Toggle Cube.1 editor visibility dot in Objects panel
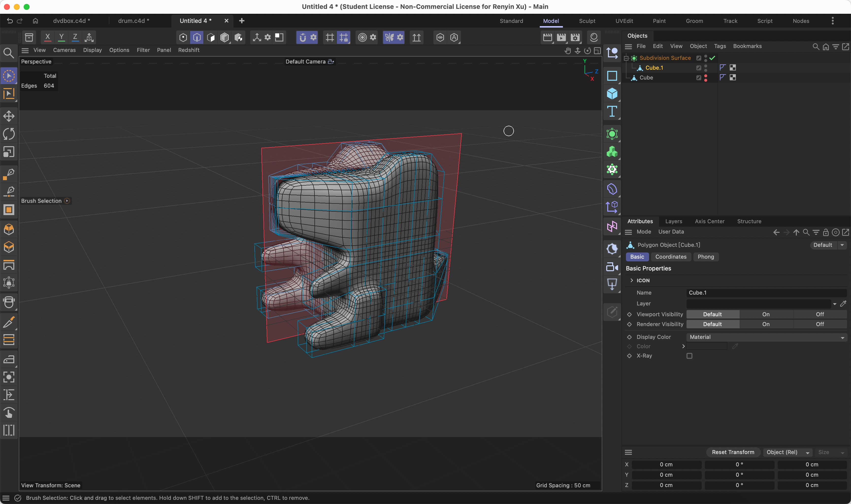 click(x=706, y=65)
